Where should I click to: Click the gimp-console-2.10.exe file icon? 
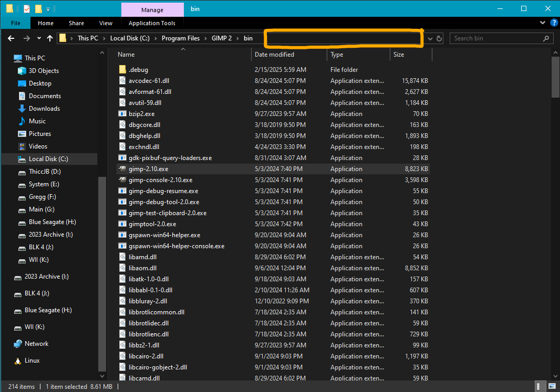122,180
